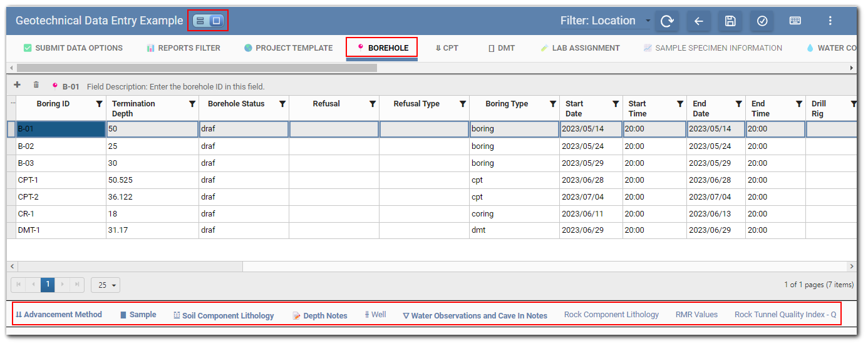
Task: Open Rock Tunnel Quality Index - Q
Action: tap(785, 315)
